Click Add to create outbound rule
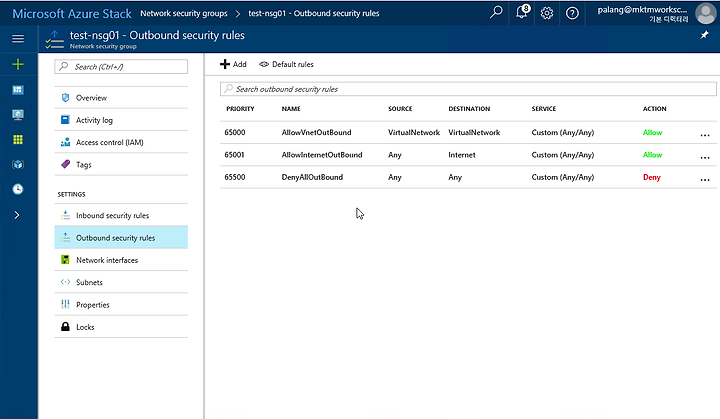 click(x=233, y=64)
